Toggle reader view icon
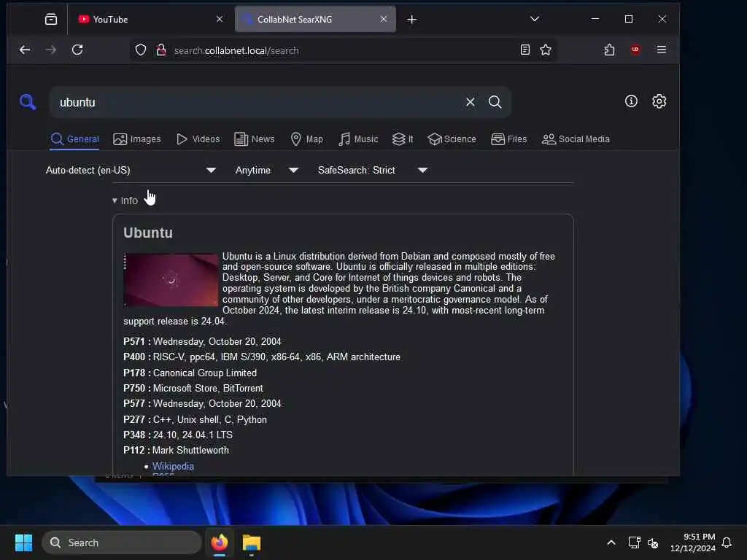Viewport: 747px width, 560px height. [x=525, y=50]
